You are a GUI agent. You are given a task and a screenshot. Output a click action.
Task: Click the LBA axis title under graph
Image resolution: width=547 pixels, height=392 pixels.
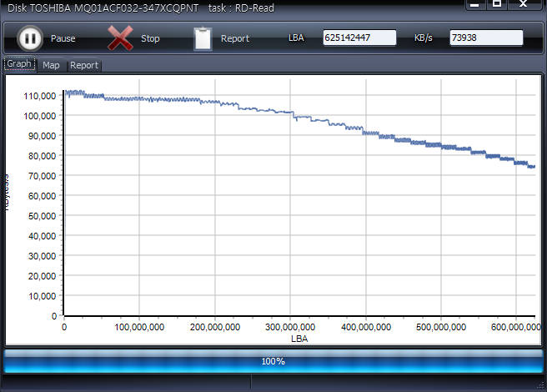[299, 339]
